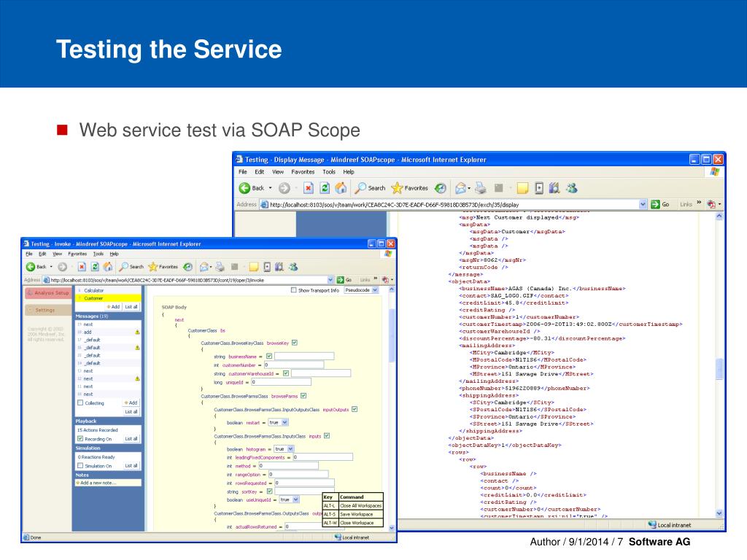Click Favorites star in Display Message window

(x=397, y=188)
